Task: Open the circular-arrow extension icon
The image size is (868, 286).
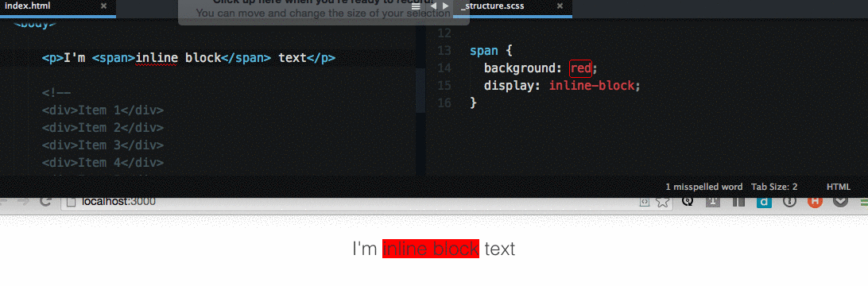Action: click(x=688, y=202)
